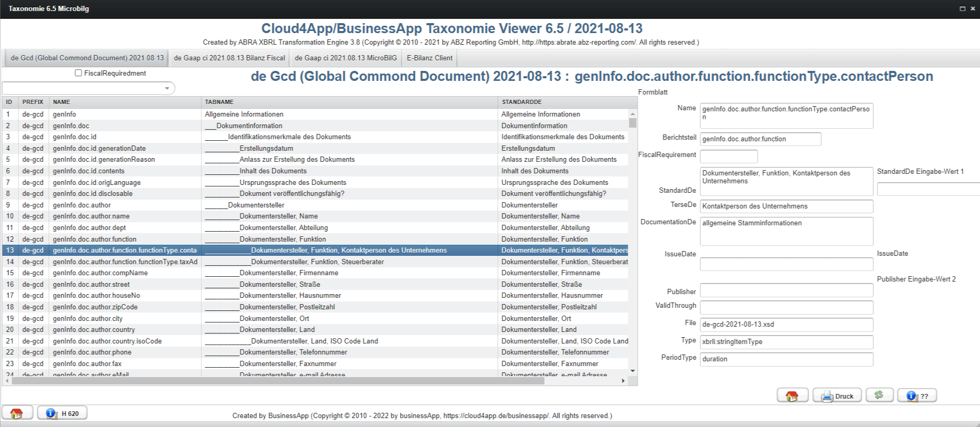This screenshot has width=980, height=427.
Task: Click the home icon button bottom-left
Action: tap(17, 413)
